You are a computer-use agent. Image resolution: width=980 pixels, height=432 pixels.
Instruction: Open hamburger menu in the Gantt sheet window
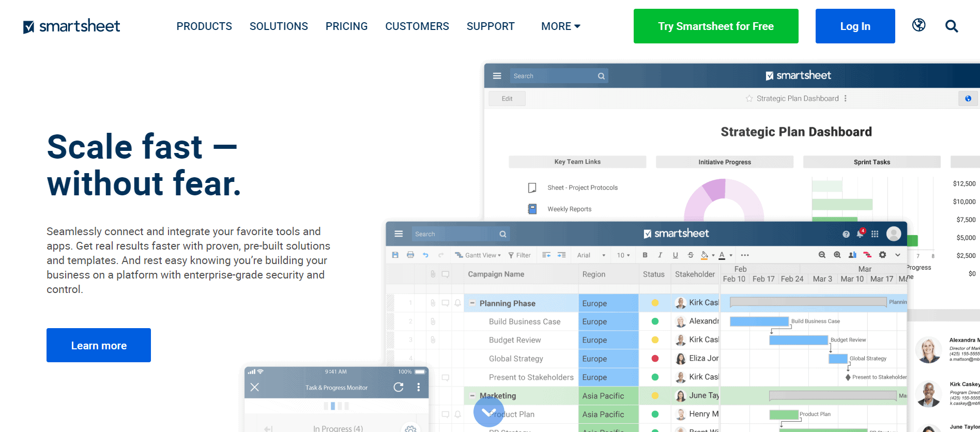click(x=399, y=234)
